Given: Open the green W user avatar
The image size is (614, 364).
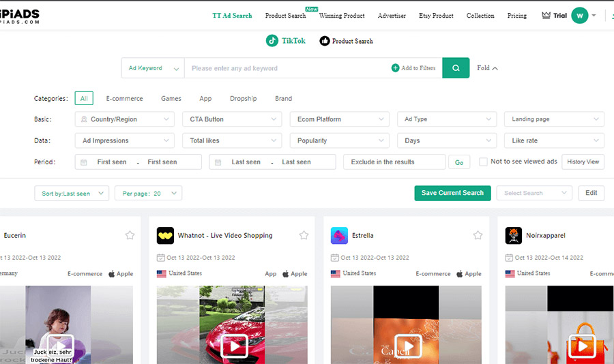Looking at the screenshot, I should (579, 16).
